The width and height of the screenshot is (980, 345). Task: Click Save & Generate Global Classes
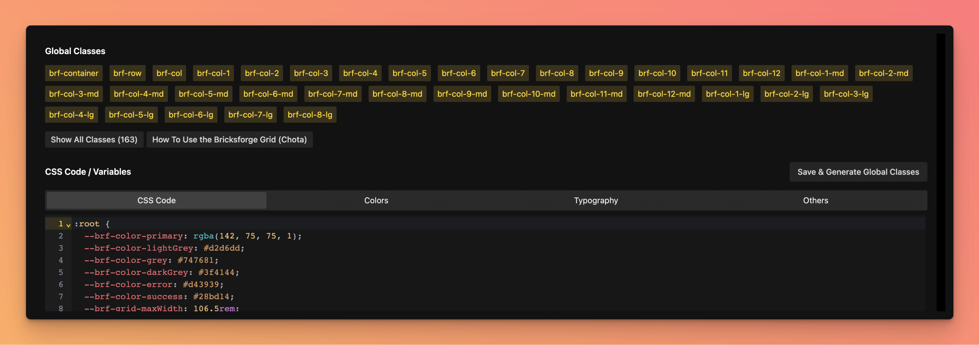[x=858, y=172]
